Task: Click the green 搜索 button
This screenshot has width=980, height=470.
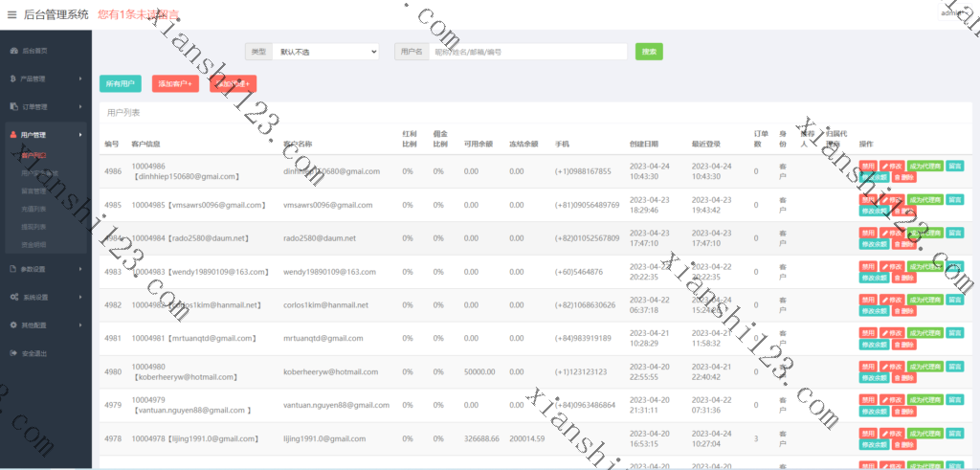Action: coord(649,52)
